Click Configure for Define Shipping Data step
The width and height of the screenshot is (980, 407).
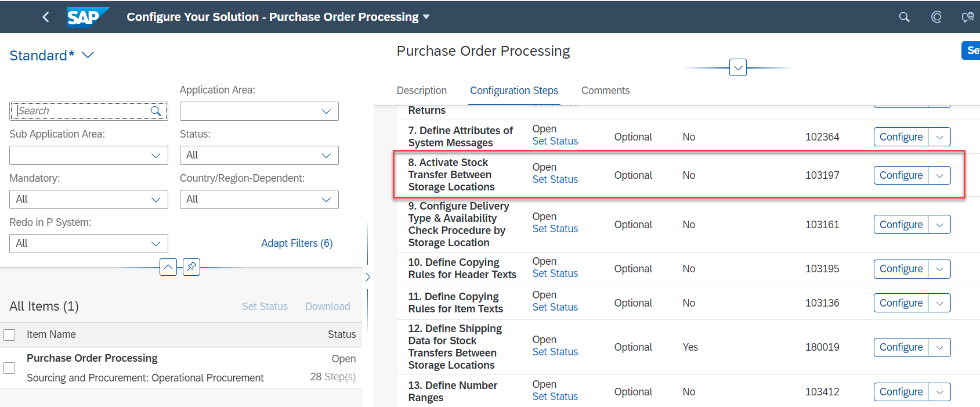901,347
